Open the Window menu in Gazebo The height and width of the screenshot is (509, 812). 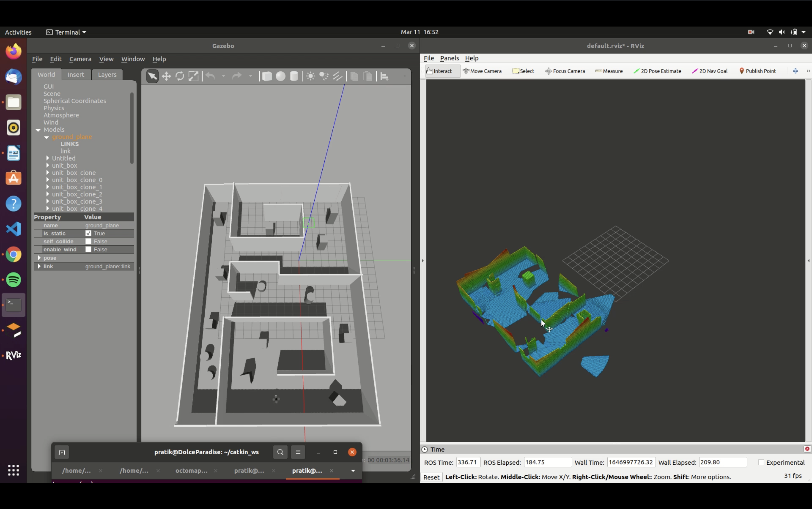(133, 59)
